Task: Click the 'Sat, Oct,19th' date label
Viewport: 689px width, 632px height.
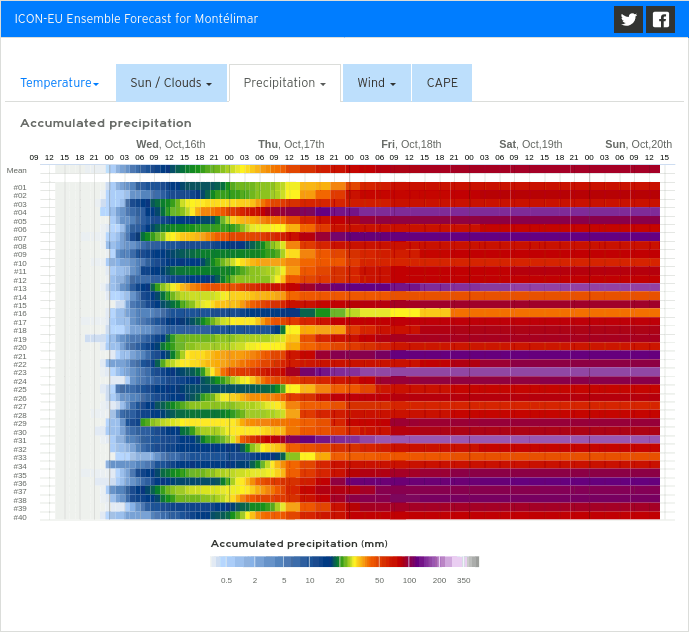Action: [x=531, y=144]
